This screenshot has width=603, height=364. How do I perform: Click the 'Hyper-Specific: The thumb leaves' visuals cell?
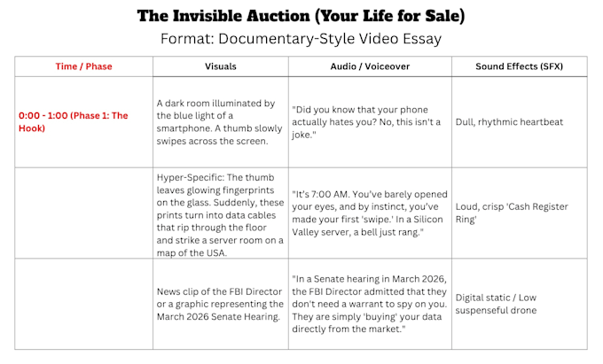[220, 213]
